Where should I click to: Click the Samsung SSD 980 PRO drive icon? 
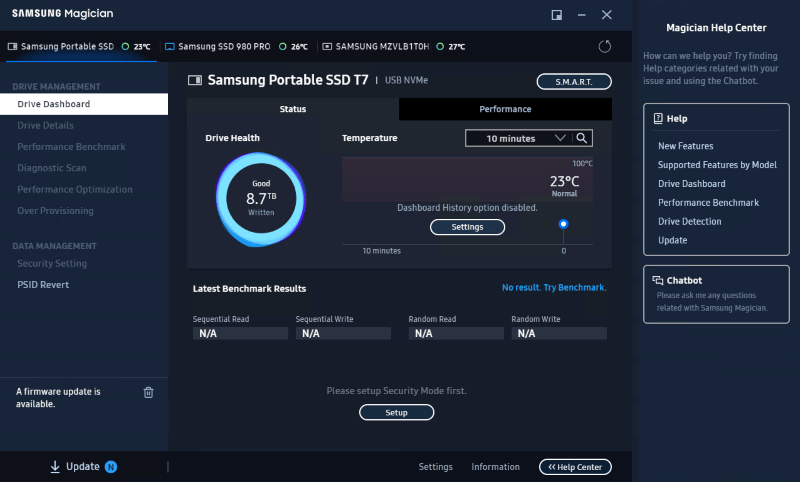[x=170, y=46]
